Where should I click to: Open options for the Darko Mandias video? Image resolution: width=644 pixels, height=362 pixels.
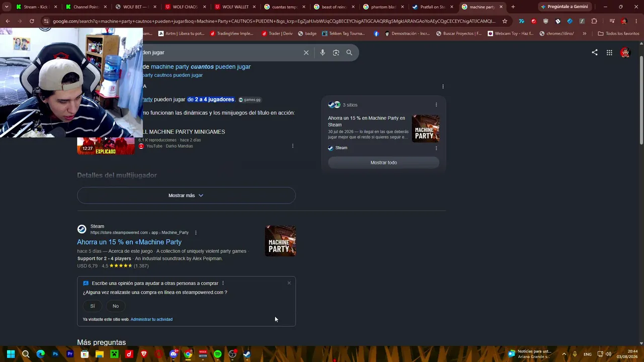point(293,146)
